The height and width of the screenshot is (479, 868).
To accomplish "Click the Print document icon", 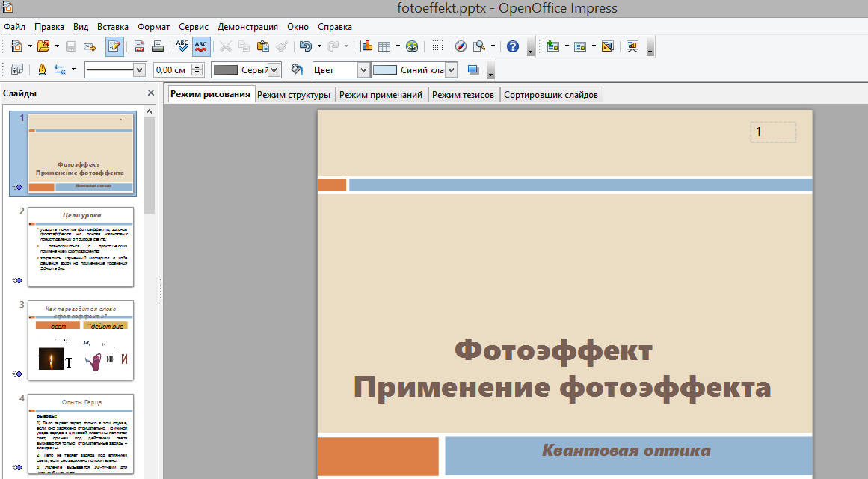I will tap(158, 46).
